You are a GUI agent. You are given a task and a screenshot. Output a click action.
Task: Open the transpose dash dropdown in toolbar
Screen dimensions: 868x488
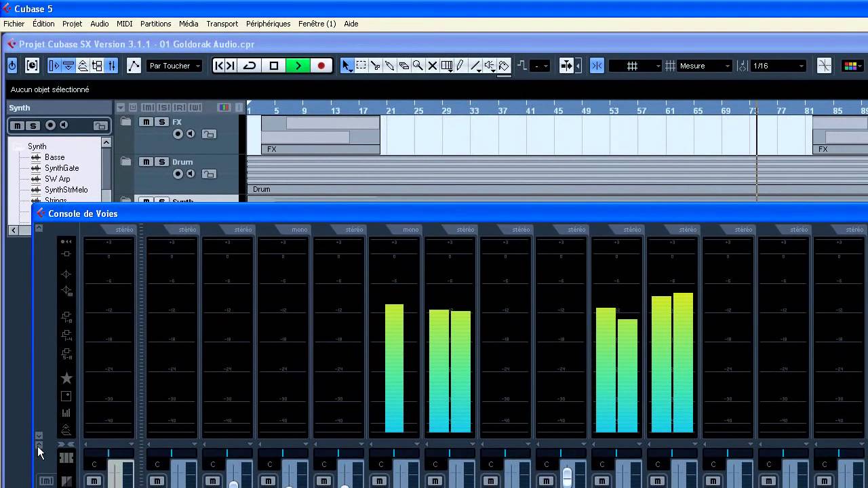click(x=540, y=66)
